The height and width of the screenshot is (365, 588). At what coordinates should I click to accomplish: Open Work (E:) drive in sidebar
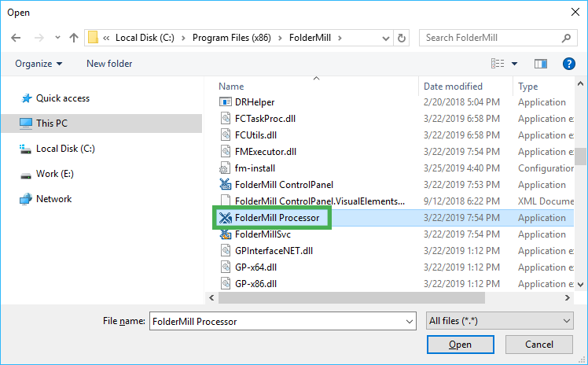pyautogui.click(x=55, y=174)
